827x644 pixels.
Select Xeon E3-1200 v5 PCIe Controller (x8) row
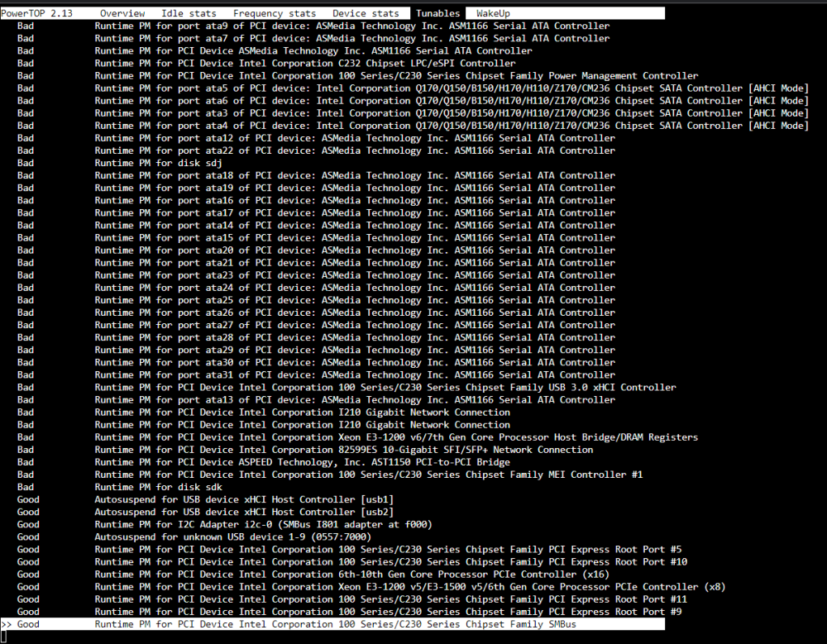pos(371,587)
